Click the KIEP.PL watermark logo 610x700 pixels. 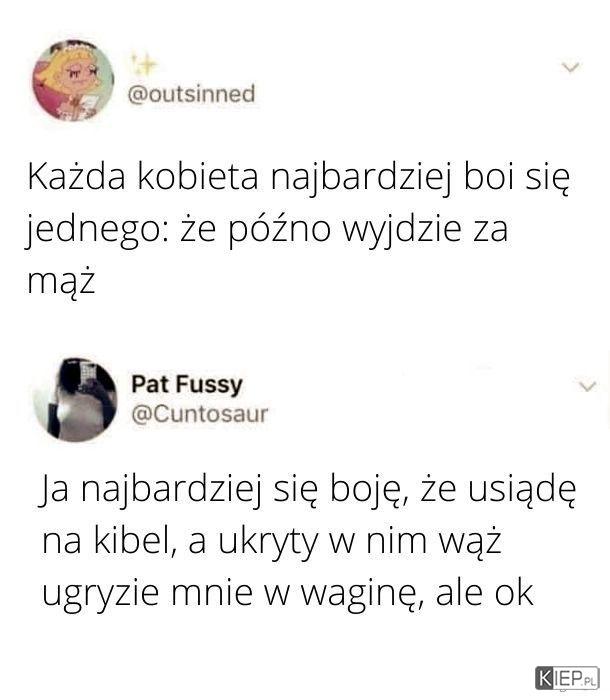[566, 678]
